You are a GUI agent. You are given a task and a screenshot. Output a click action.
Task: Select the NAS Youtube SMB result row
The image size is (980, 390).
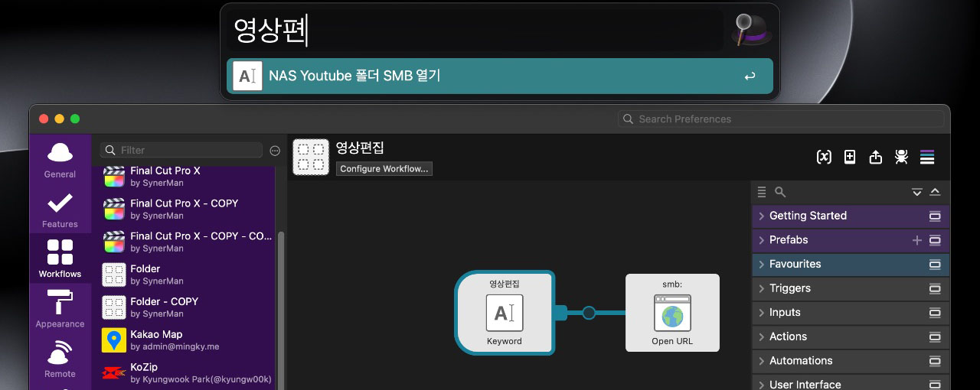pos(499,76)
